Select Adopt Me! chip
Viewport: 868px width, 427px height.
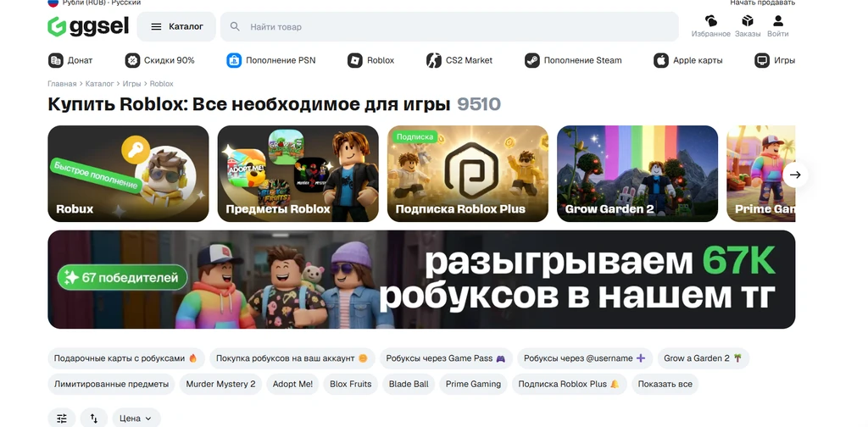tap(292, 384)
